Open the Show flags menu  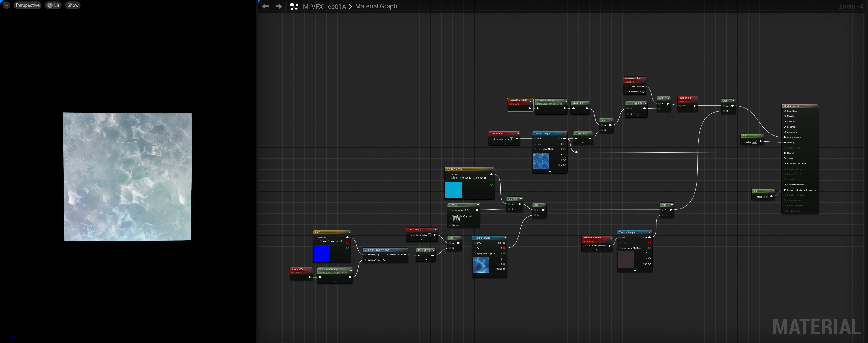[x=73, y=5]
